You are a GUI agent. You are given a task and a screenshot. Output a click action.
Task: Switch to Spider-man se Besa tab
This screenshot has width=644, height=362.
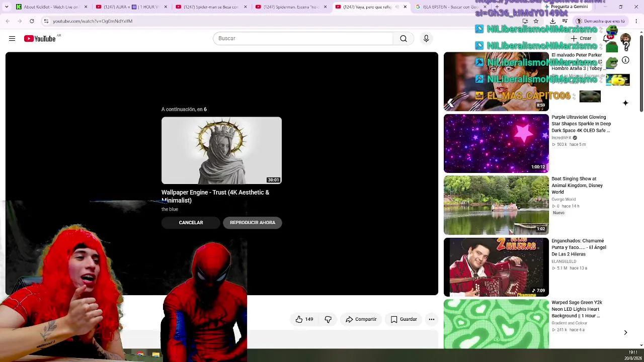210,7
